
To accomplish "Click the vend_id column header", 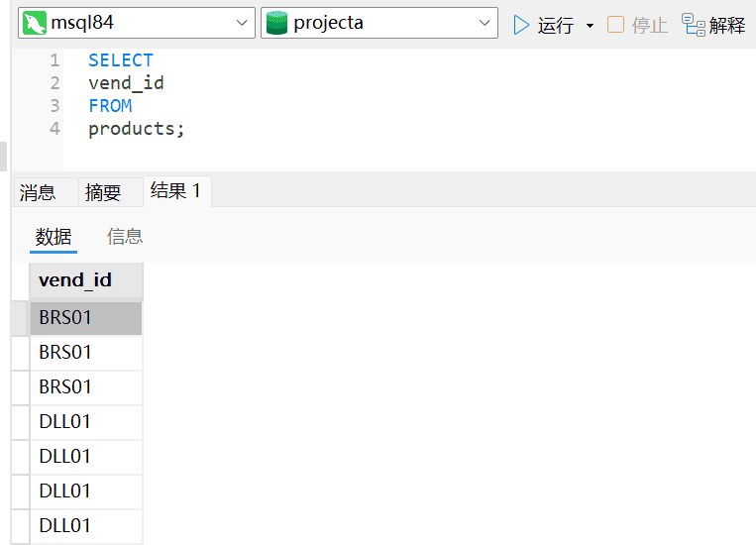I will click(x=75, y=280).
